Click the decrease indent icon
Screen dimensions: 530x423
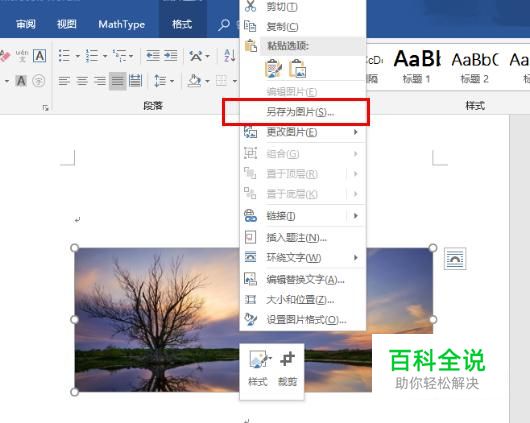[153, 55]
